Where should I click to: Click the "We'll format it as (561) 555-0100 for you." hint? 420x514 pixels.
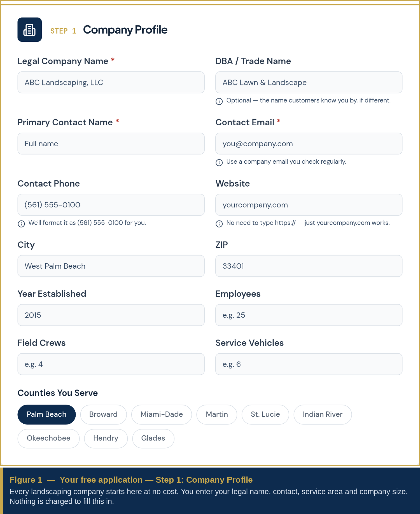[x=87, y=223]
